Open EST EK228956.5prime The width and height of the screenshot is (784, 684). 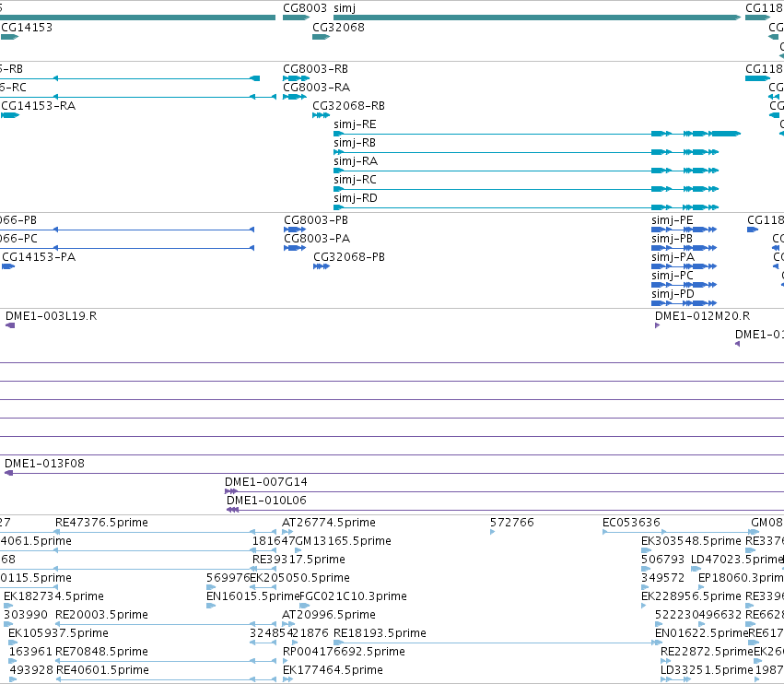691,597
